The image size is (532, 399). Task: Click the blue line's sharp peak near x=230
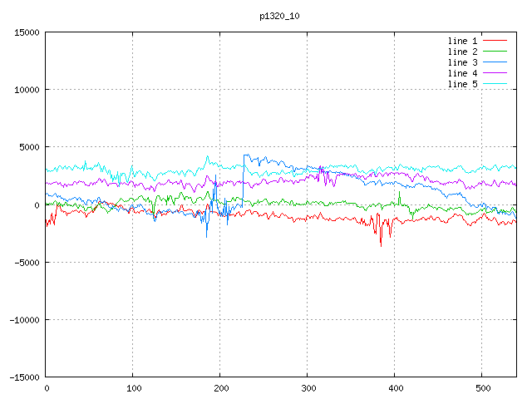pyautogui.click(x=244, y=155)
